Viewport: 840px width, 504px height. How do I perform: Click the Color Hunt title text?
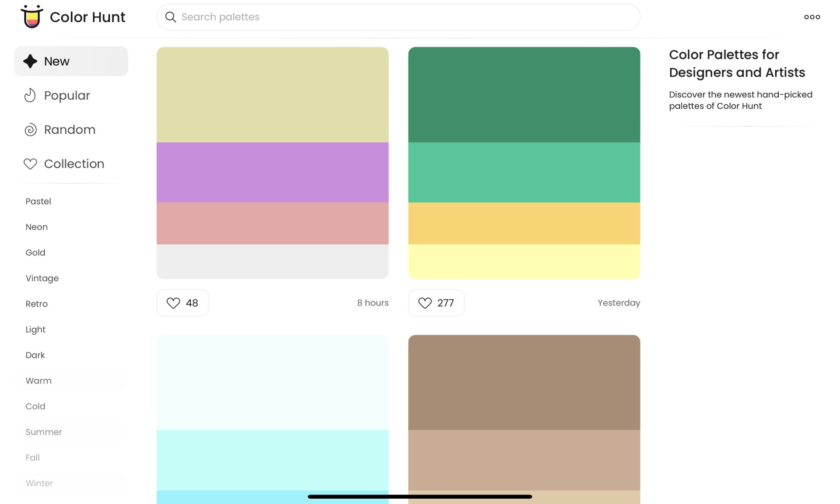click(x=87, y=17)
